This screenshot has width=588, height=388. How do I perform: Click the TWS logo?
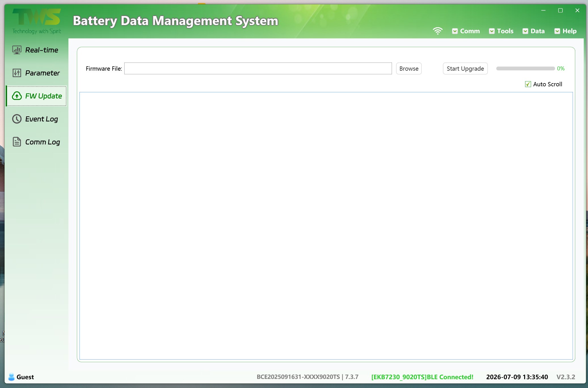click(x=37, y=21)
